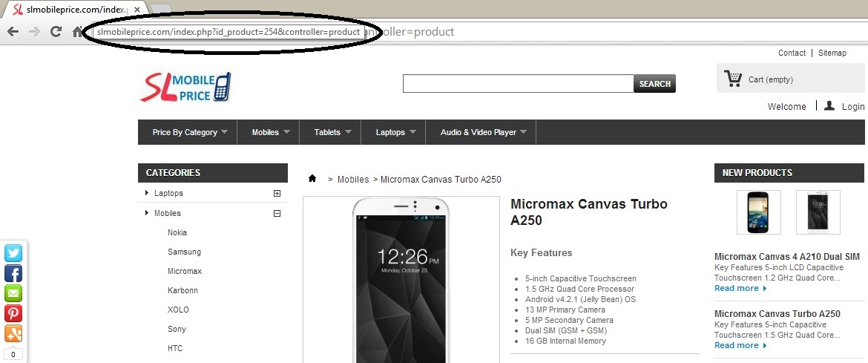This screenshot has height=363, width=868.
Task: Share via the Facebook icon
Action: [13, 273]
